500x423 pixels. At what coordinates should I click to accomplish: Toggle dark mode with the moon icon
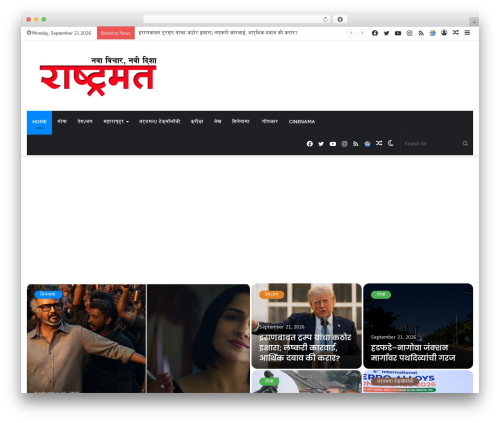point(391,143)
